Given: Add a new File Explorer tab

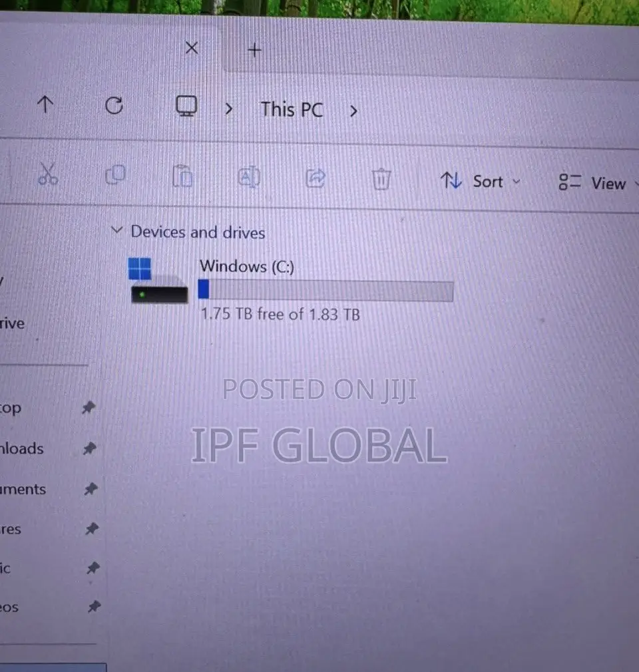Looking at the screenshot, I should (x=254, y=50).
